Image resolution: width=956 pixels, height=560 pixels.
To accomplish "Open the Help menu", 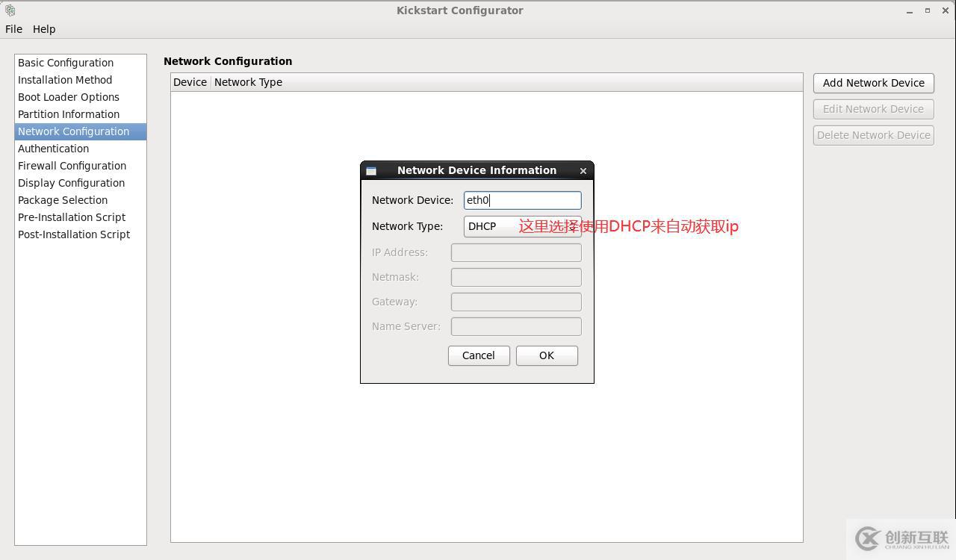I will (44, 29).
